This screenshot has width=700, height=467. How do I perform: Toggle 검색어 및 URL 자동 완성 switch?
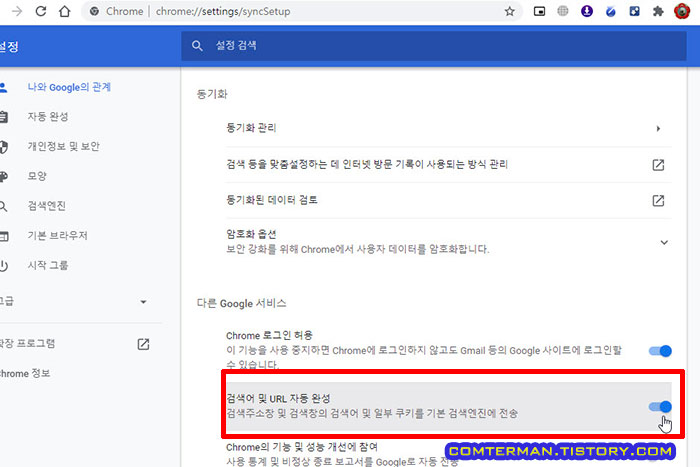(x=660, y=406)
